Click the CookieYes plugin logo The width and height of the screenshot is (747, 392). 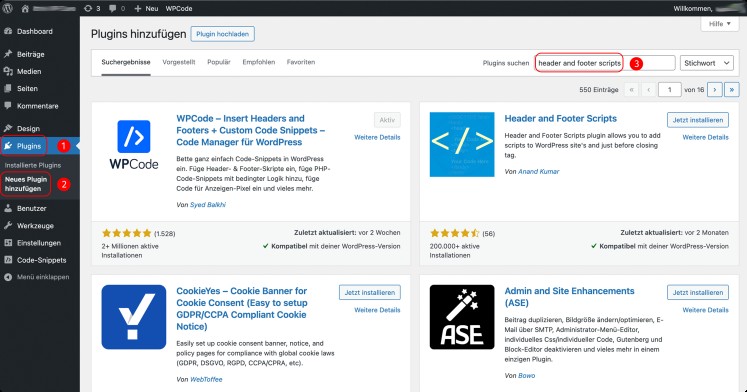(x=134, y=317)
